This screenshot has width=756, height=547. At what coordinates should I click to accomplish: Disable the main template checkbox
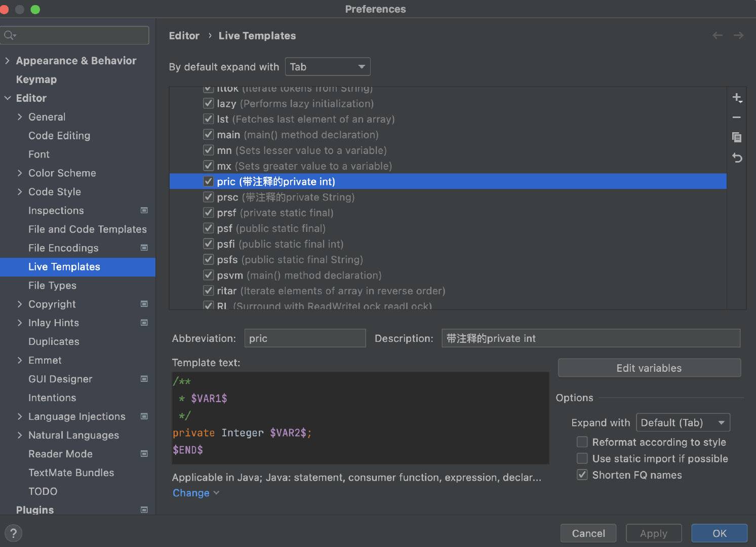click(x=208, y=135)
